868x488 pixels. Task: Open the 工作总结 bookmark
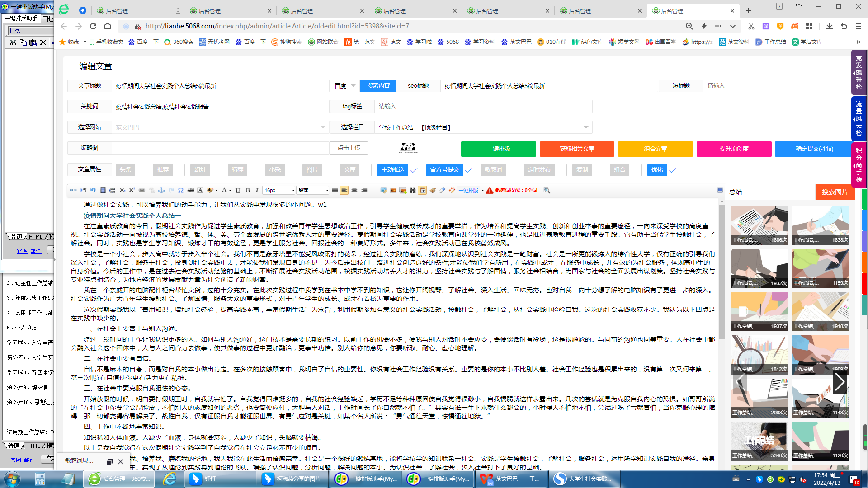pyautogui.click(x=771, y=42)
